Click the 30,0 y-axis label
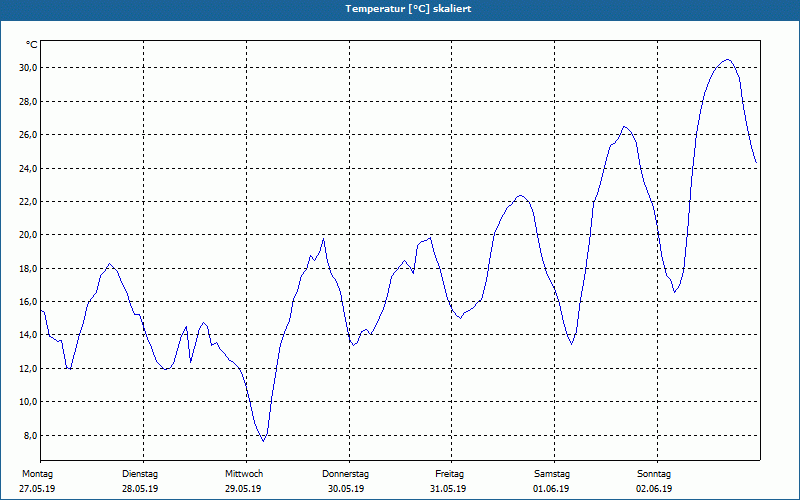 [x=28, y=68]
